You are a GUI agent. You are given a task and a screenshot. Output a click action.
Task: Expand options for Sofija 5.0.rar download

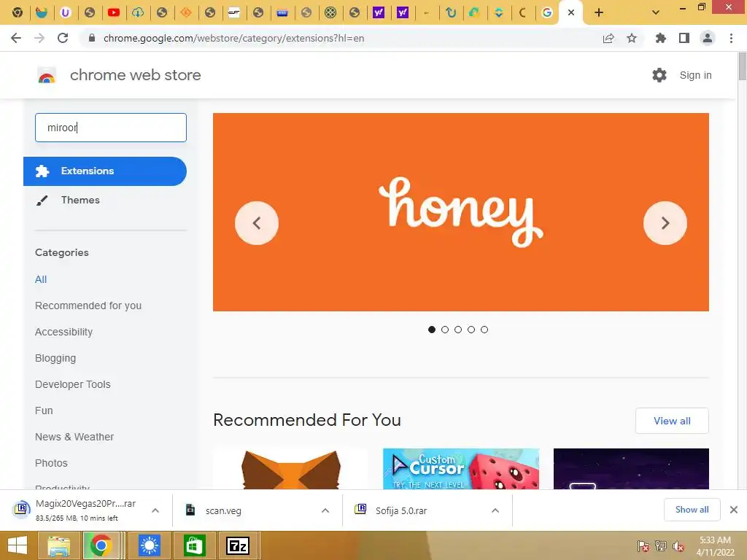(495, 510)
